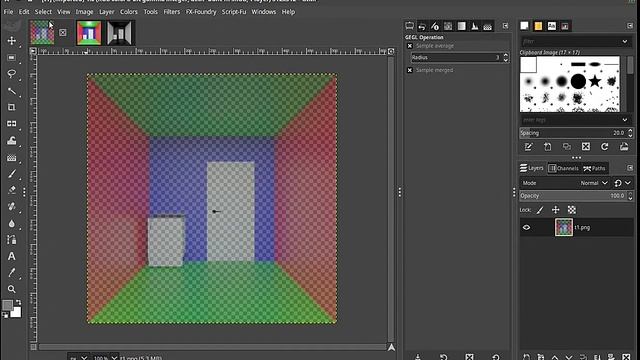
Task: Select the Crop tool
Action: coord(11,107)
